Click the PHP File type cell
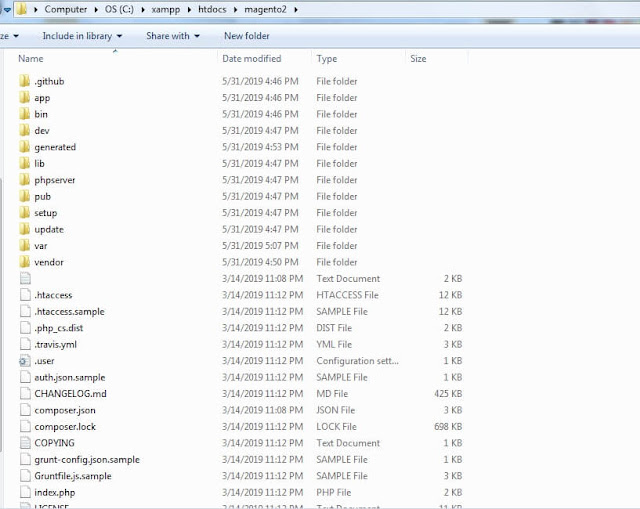The height and width of the screenshot is (509, 640). [333, 492]
